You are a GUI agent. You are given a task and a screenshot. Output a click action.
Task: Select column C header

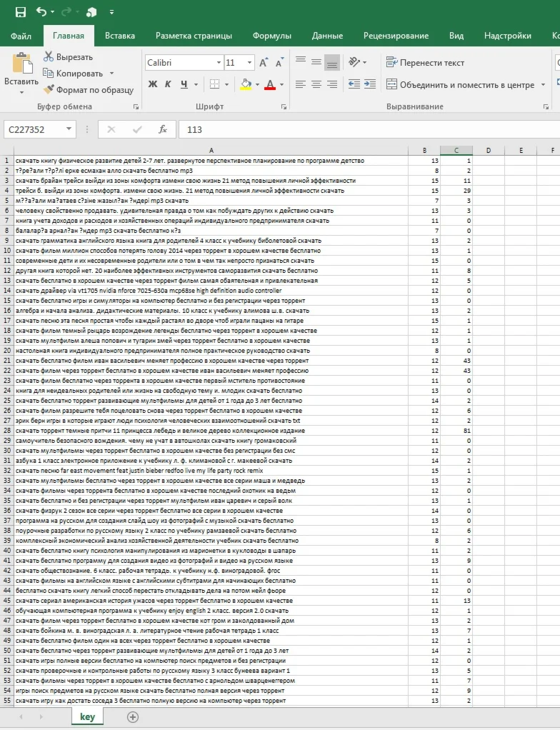point(456,151)
